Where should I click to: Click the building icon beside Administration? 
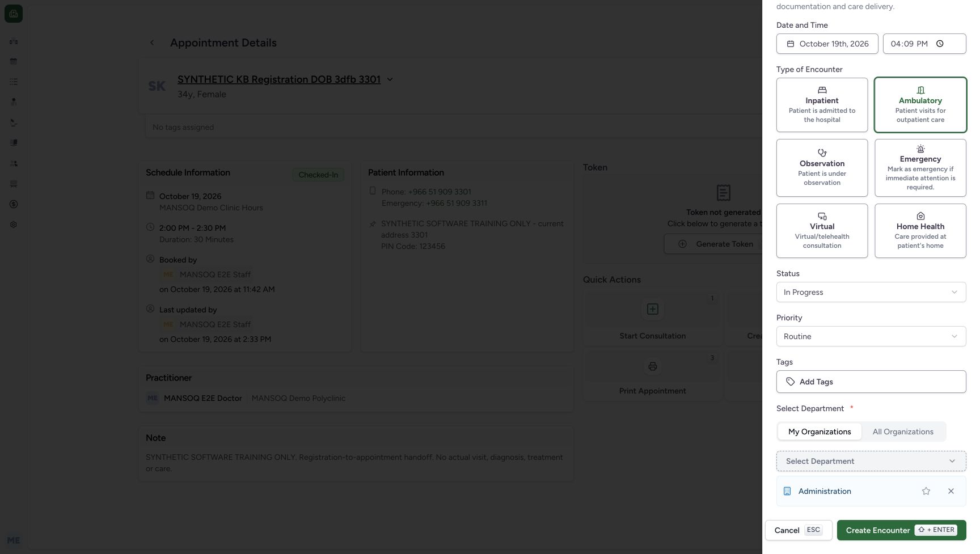787,491
